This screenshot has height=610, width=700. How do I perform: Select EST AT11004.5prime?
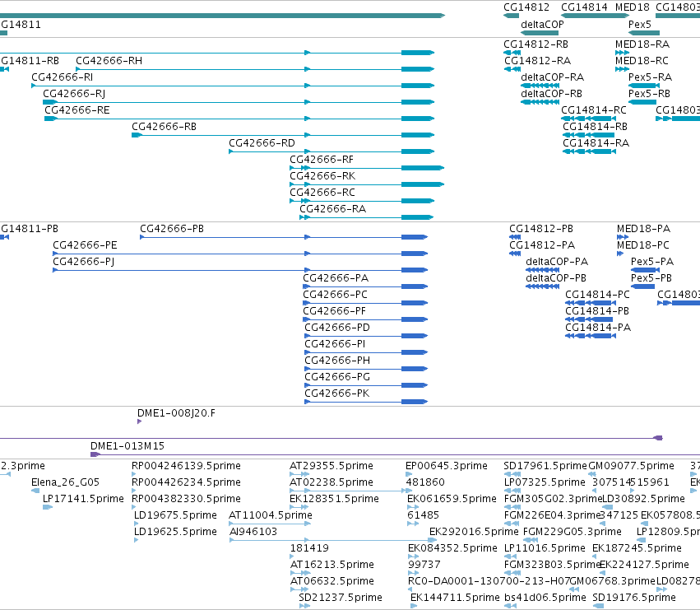(x=271, y=515)
